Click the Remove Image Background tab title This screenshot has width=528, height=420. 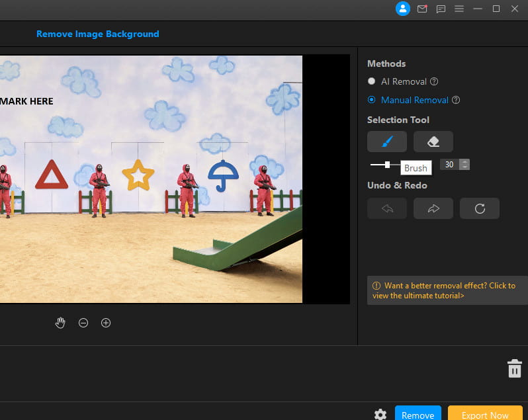(x=98, y=34)
